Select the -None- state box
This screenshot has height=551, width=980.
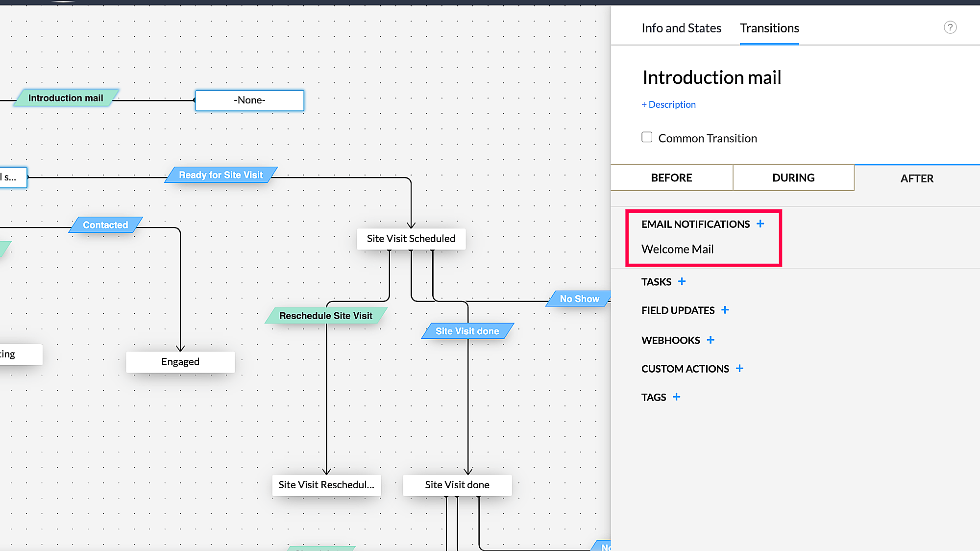pyautogui.click(x=249, y=100)
